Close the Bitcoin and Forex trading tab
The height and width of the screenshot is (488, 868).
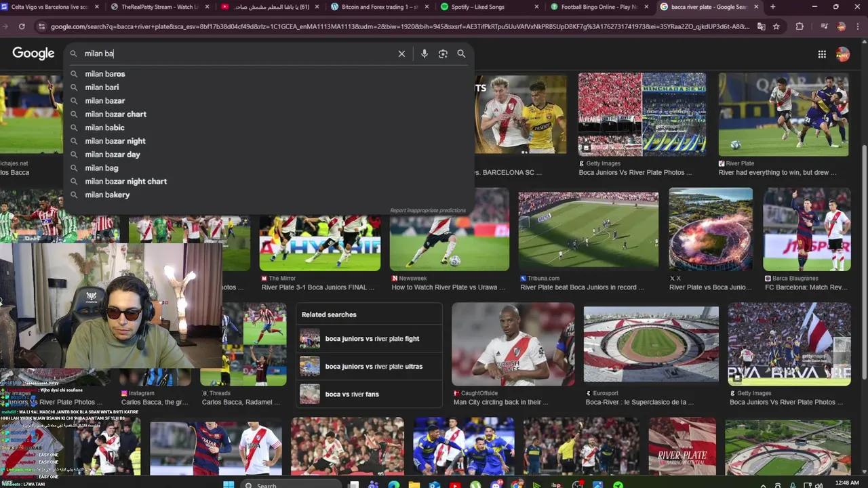(427, 7)
